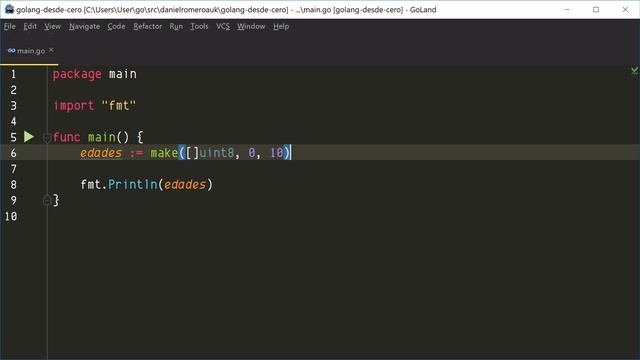Click the 'import' keyword on line 3

click(x=74, y=106)
